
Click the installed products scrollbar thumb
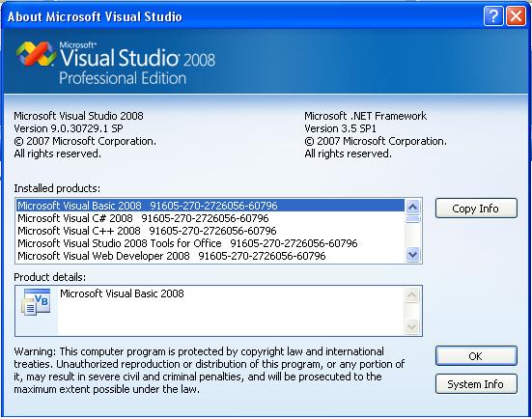click(412, 219)
